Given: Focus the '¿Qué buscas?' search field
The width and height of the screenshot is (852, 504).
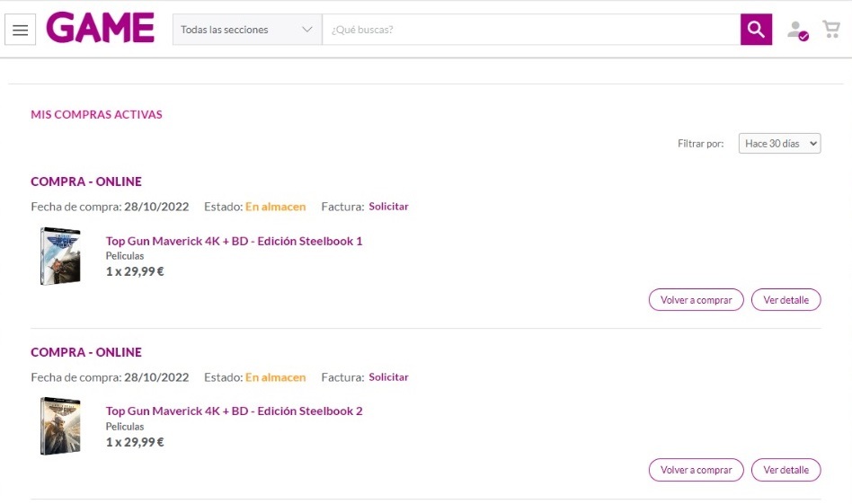Looking at the screenshot, I should [x=531, y=30].
